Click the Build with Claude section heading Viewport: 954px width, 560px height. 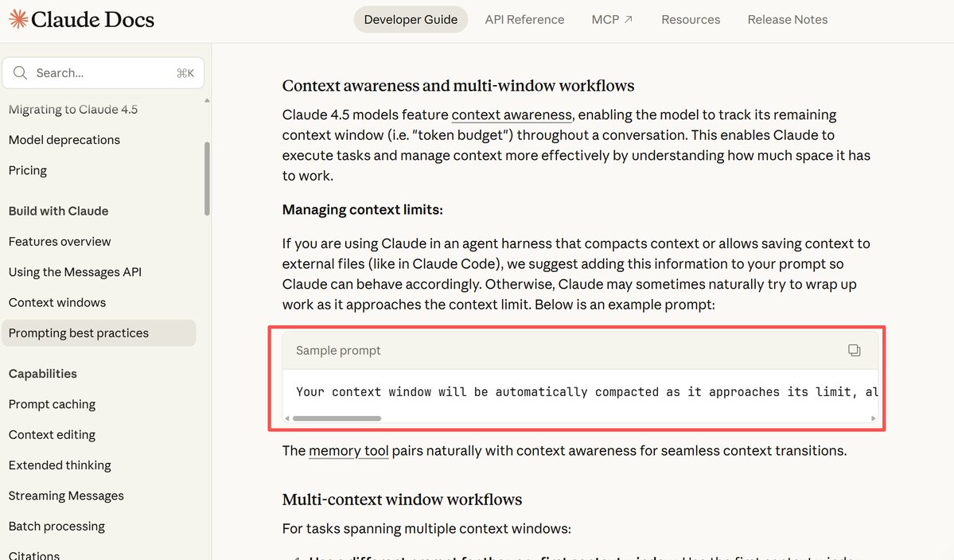tap(58, 211)
